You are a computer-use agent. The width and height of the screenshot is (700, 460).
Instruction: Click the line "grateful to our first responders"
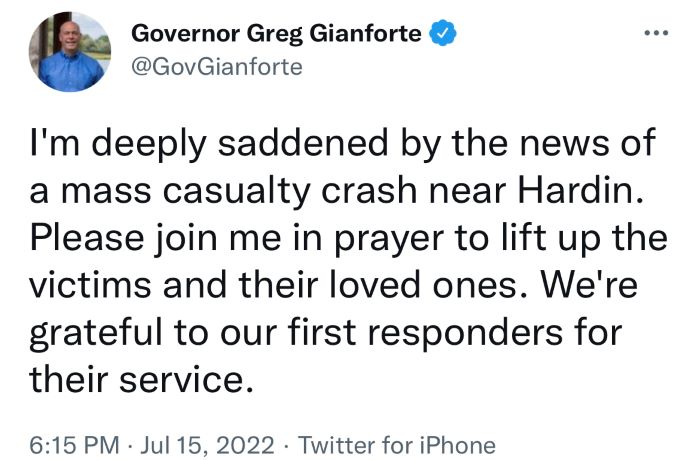point(326,334)
